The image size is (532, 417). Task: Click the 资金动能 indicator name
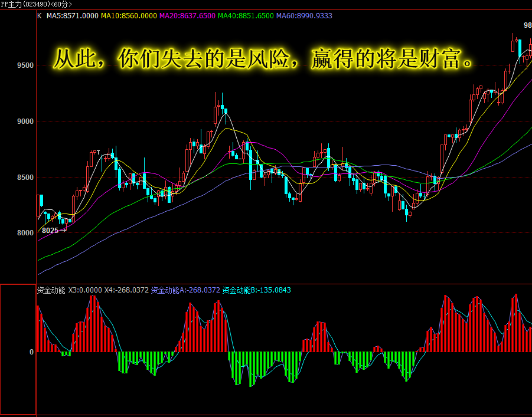coord(51,290)
